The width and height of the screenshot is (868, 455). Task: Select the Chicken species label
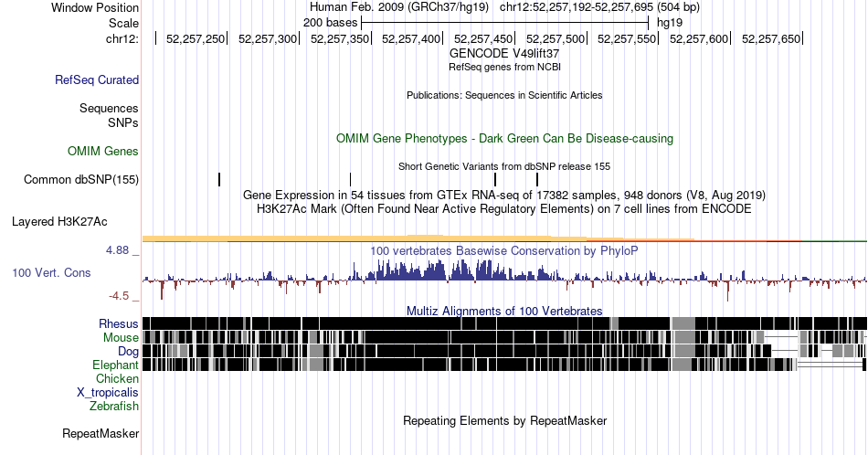117,378
